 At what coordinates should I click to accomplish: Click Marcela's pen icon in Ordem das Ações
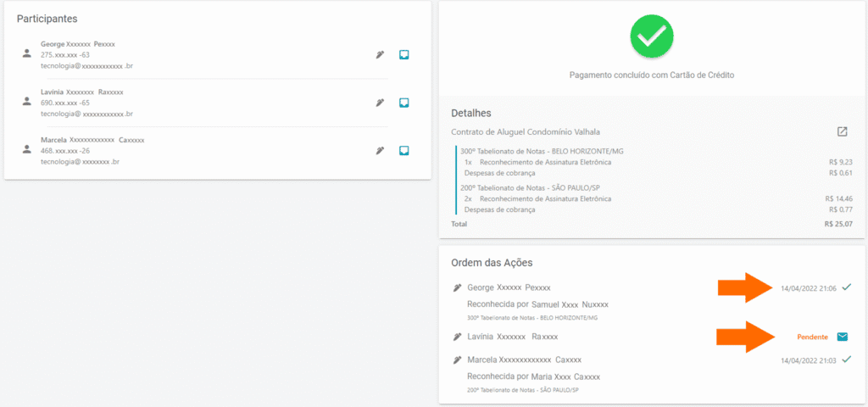coord(457,360)
